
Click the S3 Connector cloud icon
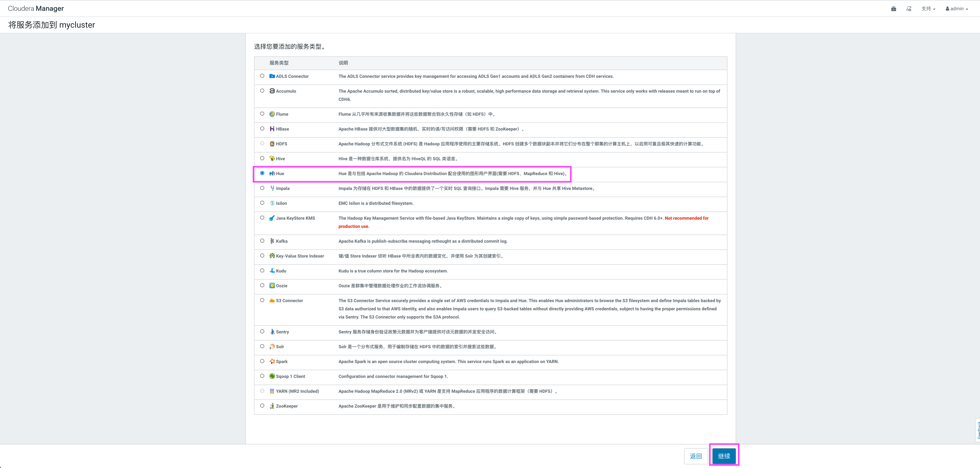point(272,300)
